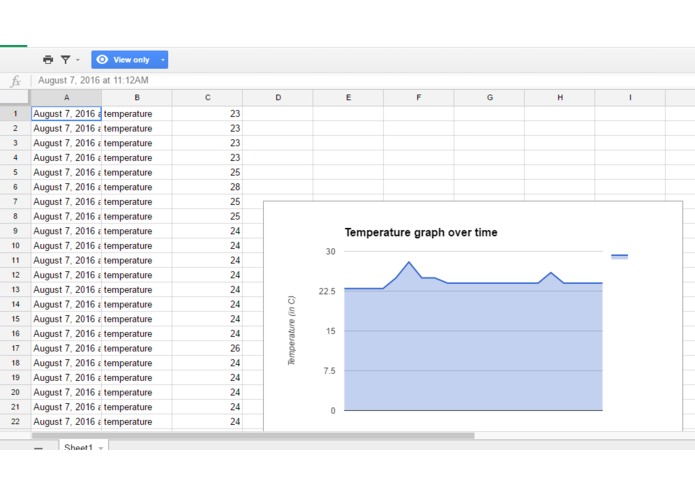Image resolution: width=695 pixels, height=494 pixels.
Task: Click the date cell in row 15
Action: pos(66,319)
